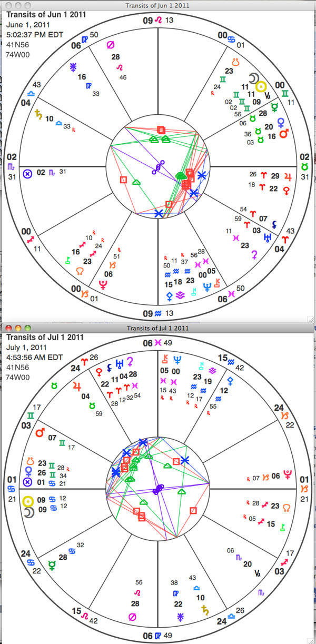Screen dimensions: 316x644
Task: Click purple Juno asterisk glyph in Jul 1 chart
Action: (180, 617)
